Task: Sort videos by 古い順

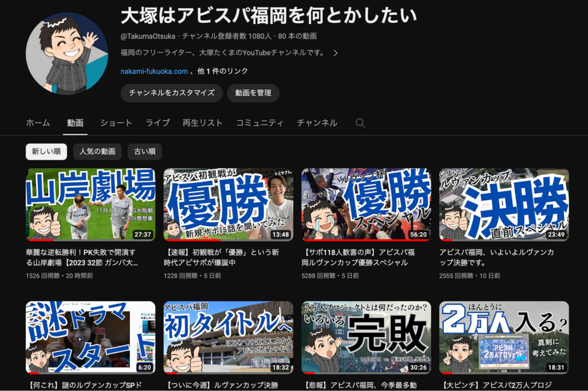Action: (145, 152)
